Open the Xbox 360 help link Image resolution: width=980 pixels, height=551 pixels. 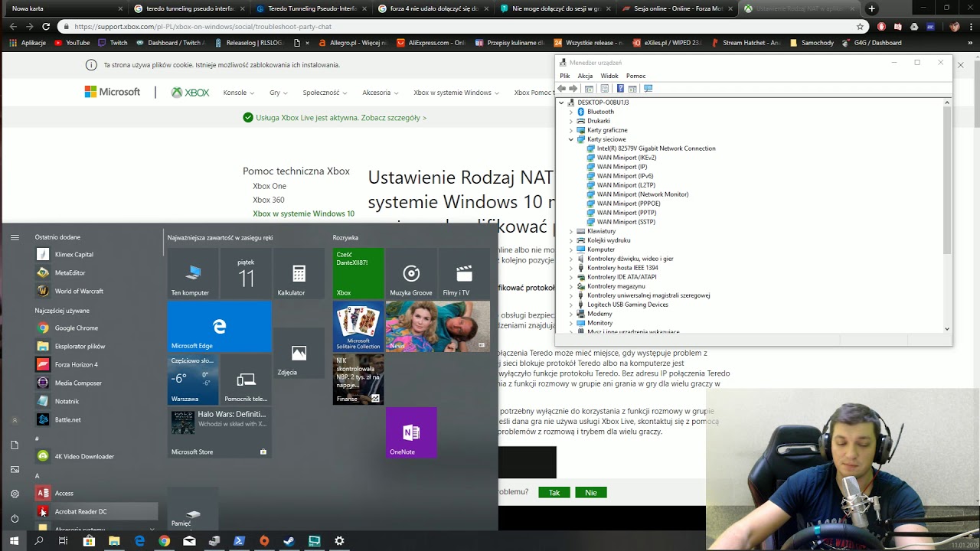(x=269, y=200)
